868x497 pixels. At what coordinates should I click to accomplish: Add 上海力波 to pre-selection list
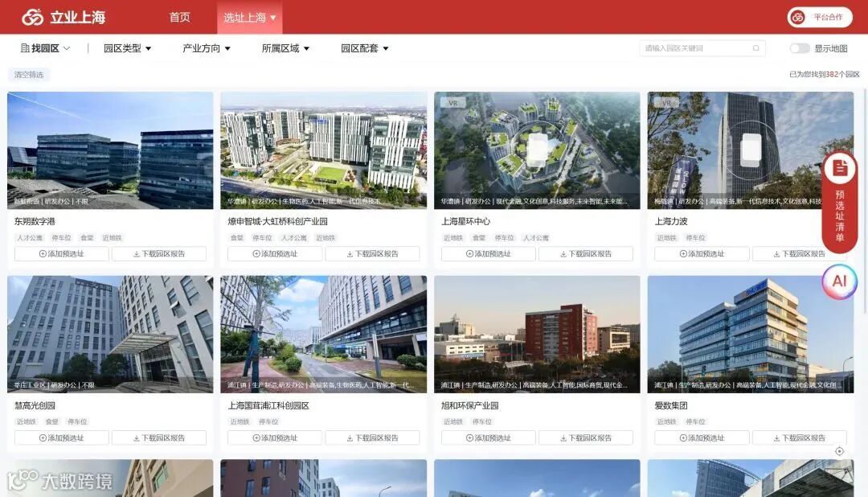coord(702,254)
